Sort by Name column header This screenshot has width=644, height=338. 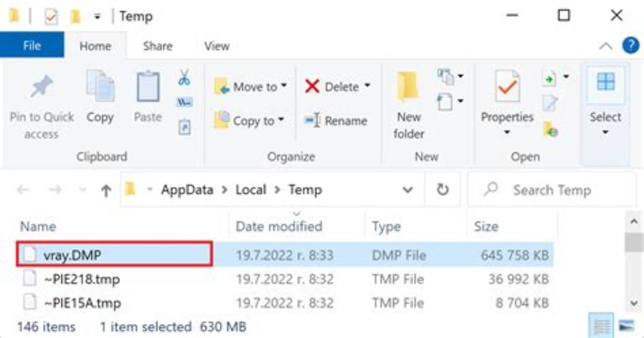point(38,226)
